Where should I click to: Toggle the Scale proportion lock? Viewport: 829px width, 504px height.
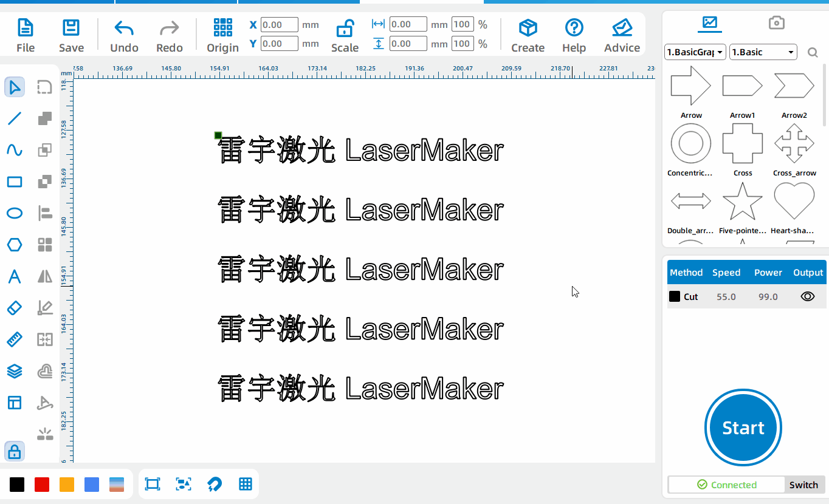click(345, 35)
